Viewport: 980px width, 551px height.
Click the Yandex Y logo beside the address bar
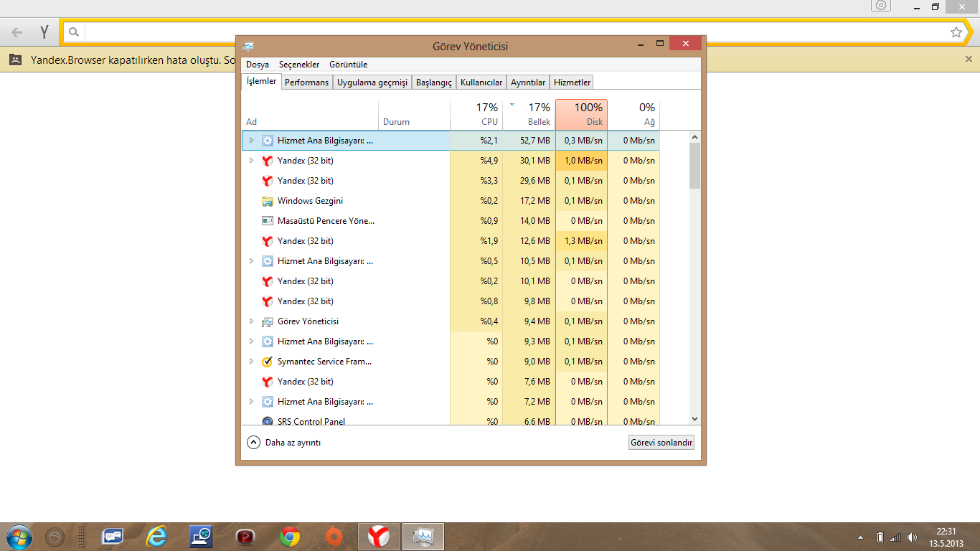44,32
